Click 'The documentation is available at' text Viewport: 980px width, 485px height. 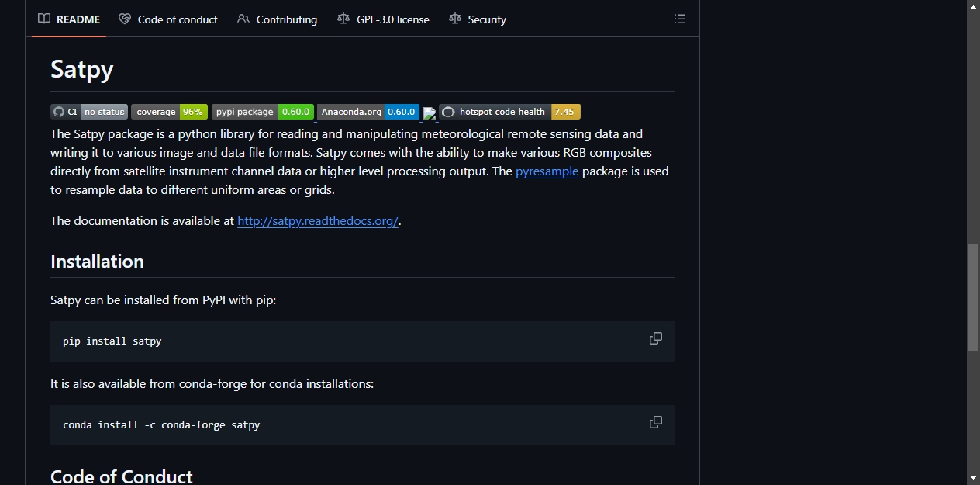142,221
